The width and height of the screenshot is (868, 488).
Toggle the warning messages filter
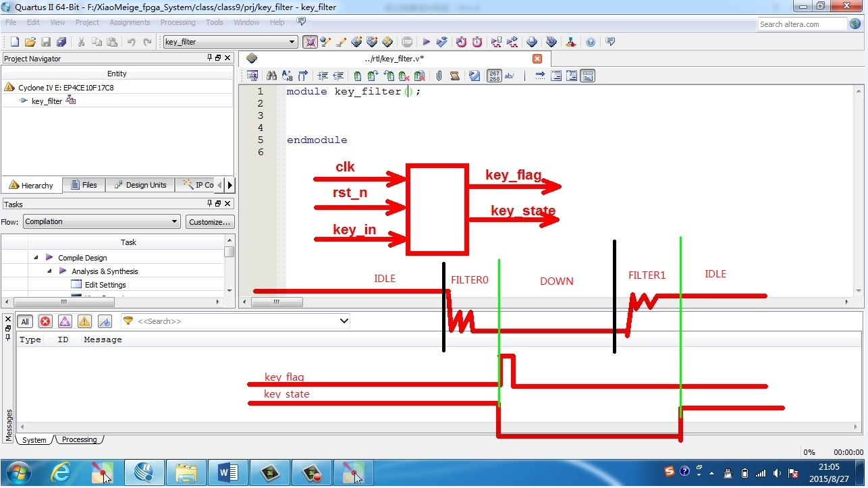tap(84, 322)
